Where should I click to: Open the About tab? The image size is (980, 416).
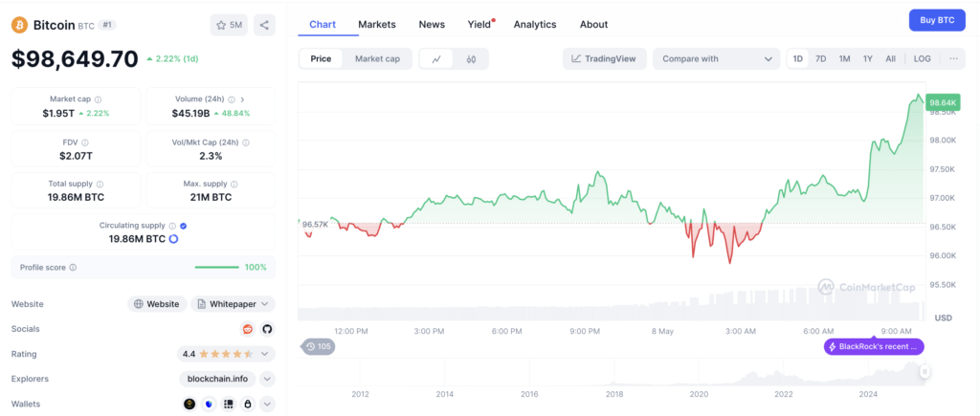click(x=593, y=24)
